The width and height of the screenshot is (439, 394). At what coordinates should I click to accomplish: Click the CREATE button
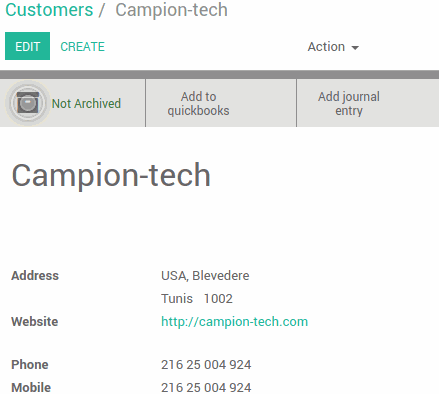click(83, 47)
